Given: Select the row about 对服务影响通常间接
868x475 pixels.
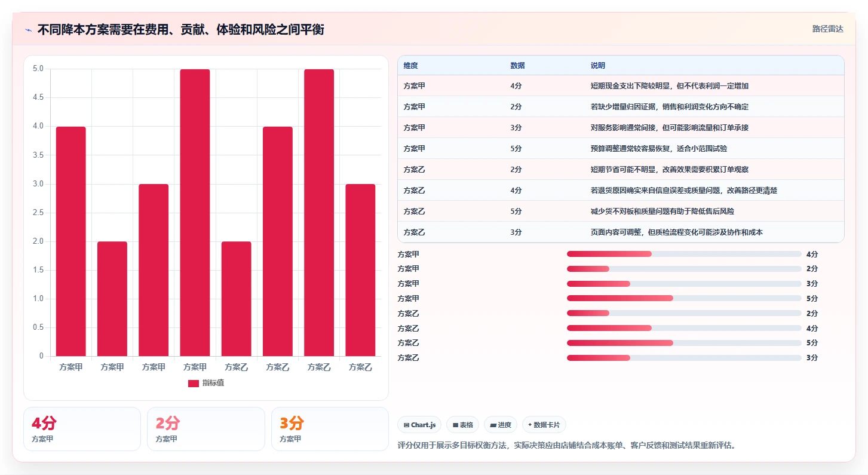Looking at the screenshot, I should point(621,128).
